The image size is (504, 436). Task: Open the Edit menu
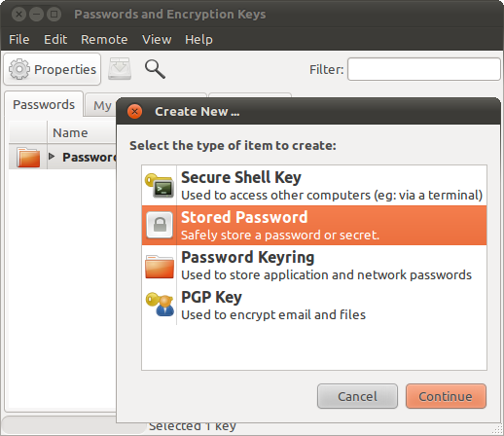[55, 40]
